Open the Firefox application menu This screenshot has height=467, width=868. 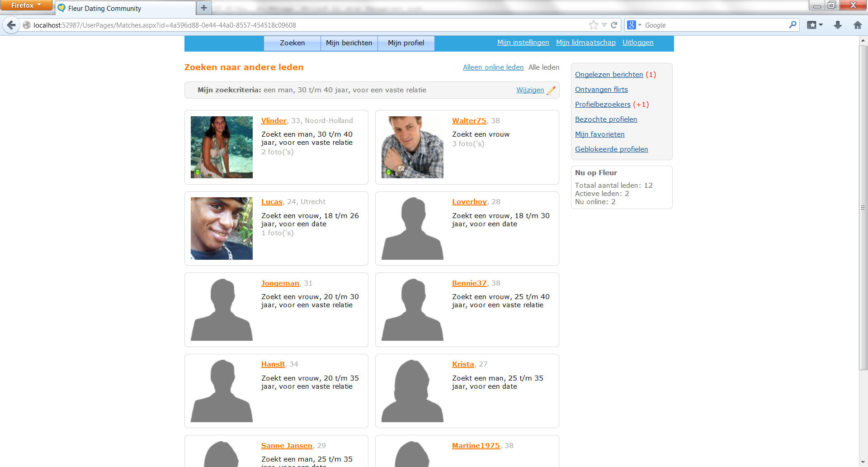point(26,5)
